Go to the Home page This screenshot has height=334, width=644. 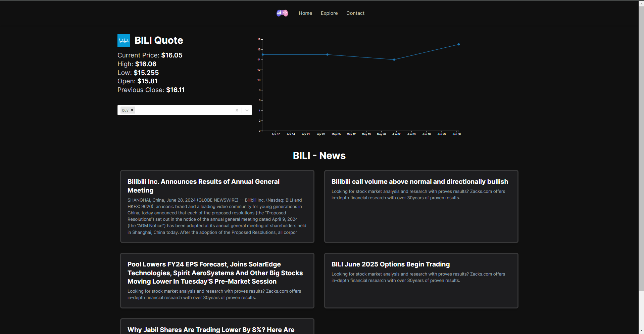pyautogui.click(x=305, y=13)
